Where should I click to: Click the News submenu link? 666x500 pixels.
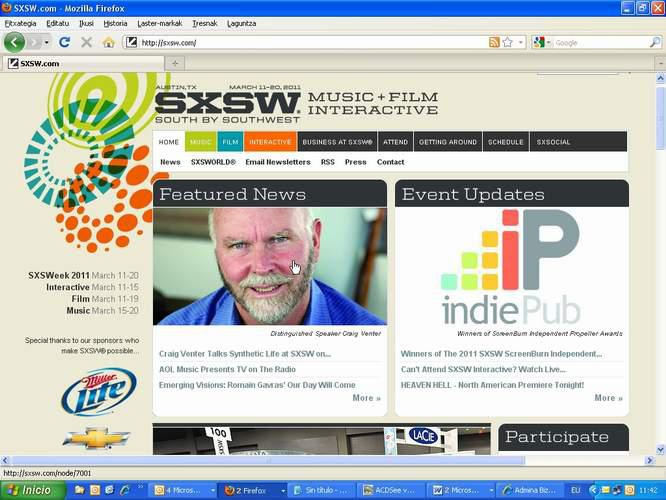tap(170, 162)
